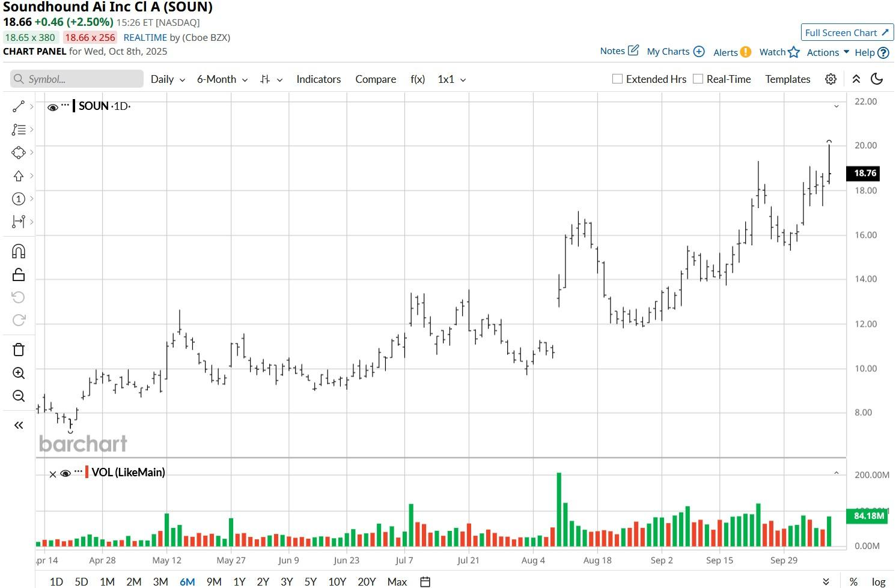Click the Notes edit icon
Screen dimensions: 896x588
633,50
